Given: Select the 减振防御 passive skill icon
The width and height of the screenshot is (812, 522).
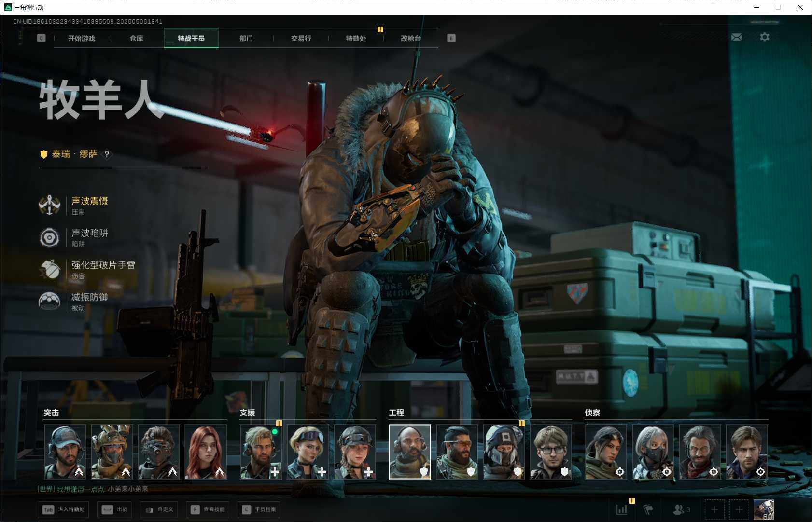Looking at the screenshot, I should pos(49,301).
